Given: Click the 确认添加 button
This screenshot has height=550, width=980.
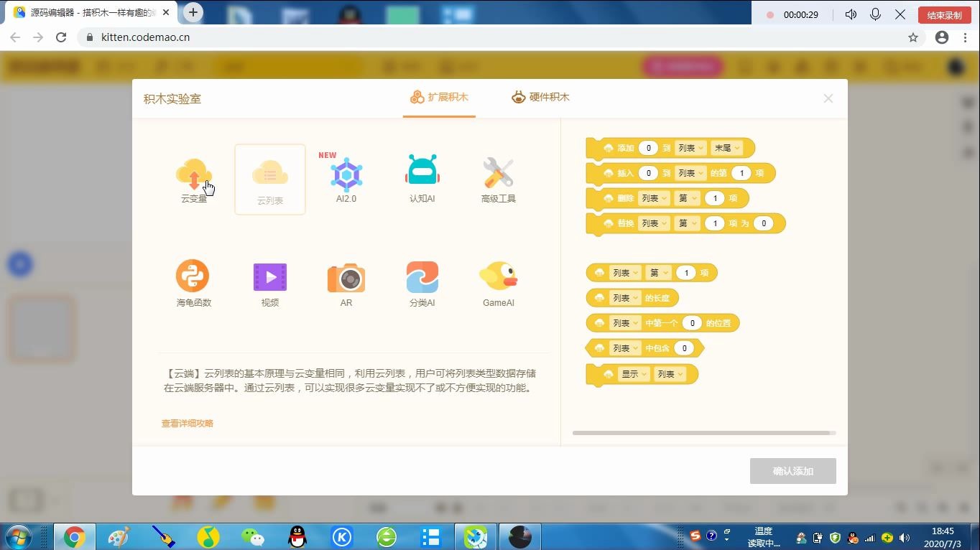Looking at the screenshot, I should pyautogui.click(x=793, y=471).
